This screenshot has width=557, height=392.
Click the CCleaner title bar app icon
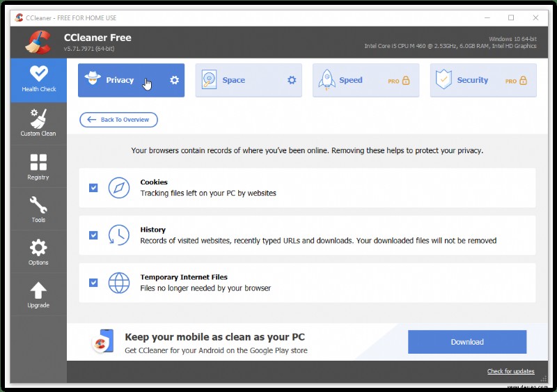(19, 17)
